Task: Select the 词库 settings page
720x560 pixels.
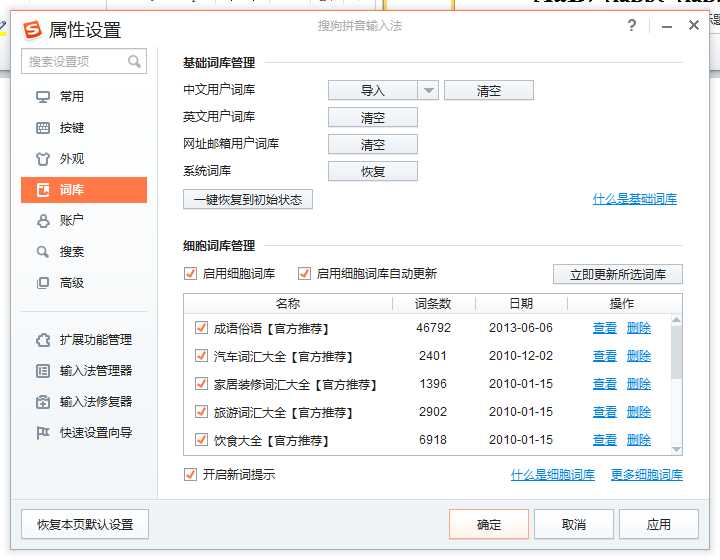Action: 84,190
